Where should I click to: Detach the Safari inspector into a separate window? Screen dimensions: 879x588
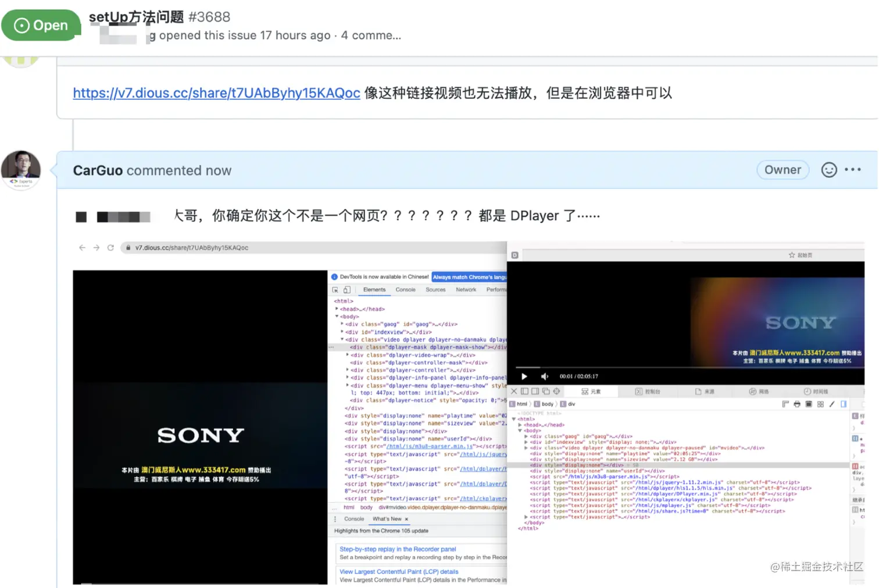point(546,391)
